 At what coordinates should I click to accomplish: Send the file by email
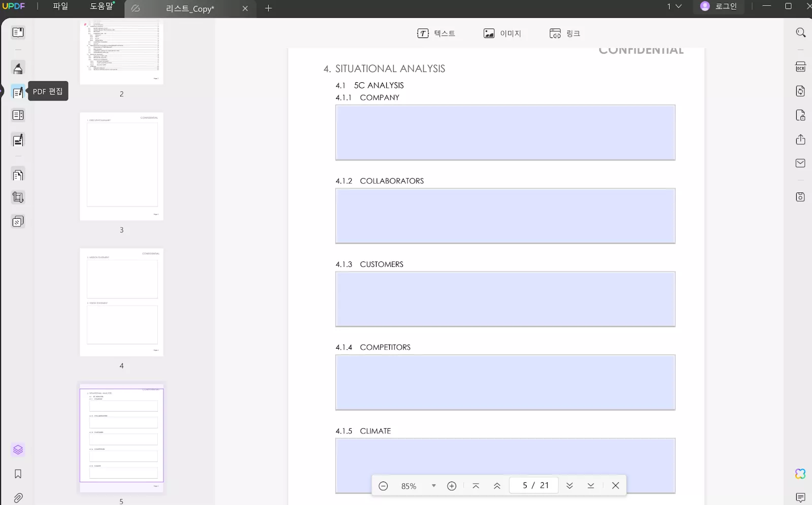800,163
